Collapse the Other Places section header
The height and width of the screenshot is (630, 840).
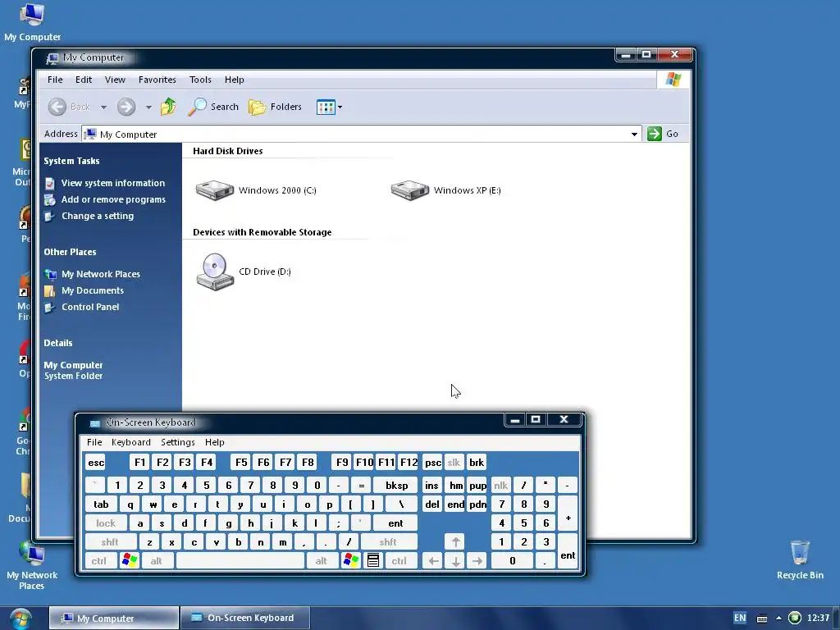(x=71, y=252)
